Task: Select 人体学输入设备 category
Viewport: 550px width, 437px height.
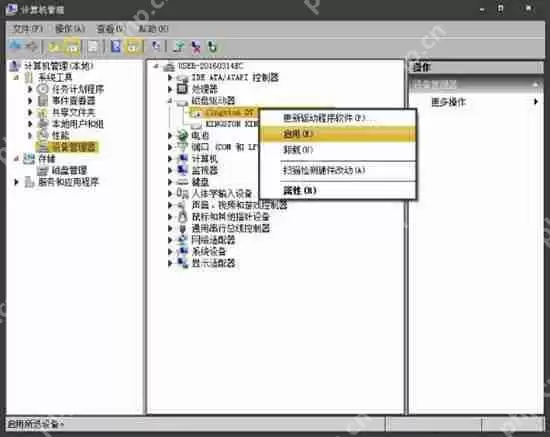Action: pyautogui.click(x=221, y=193)
